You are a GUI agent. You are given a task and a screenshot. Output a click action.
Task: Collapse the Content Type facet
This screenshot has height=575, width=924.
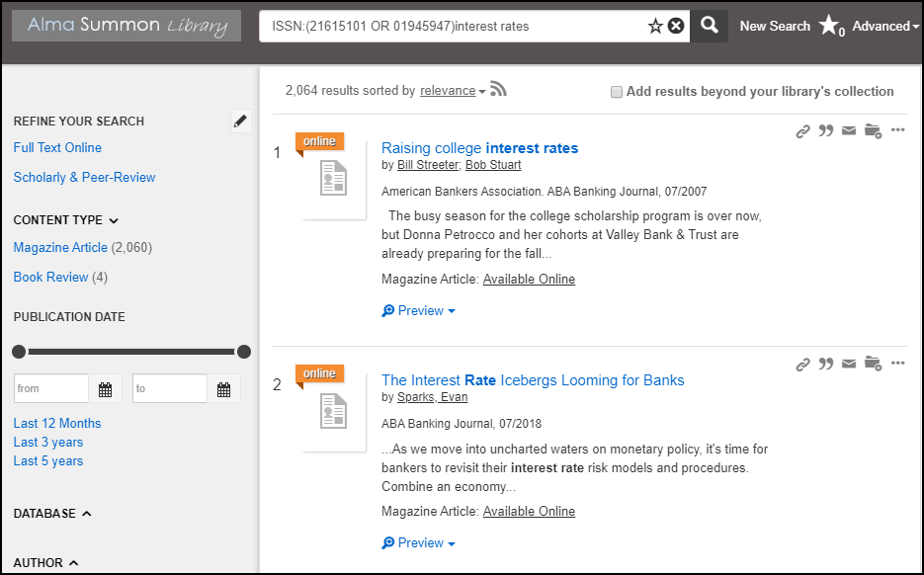pyautogui.click(x=66, y=219)
